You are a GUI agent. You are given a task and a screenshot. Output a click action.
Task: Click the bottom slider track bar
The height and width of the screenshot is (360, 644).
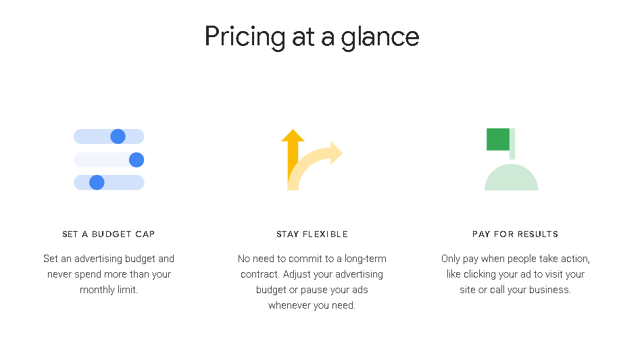109,182
